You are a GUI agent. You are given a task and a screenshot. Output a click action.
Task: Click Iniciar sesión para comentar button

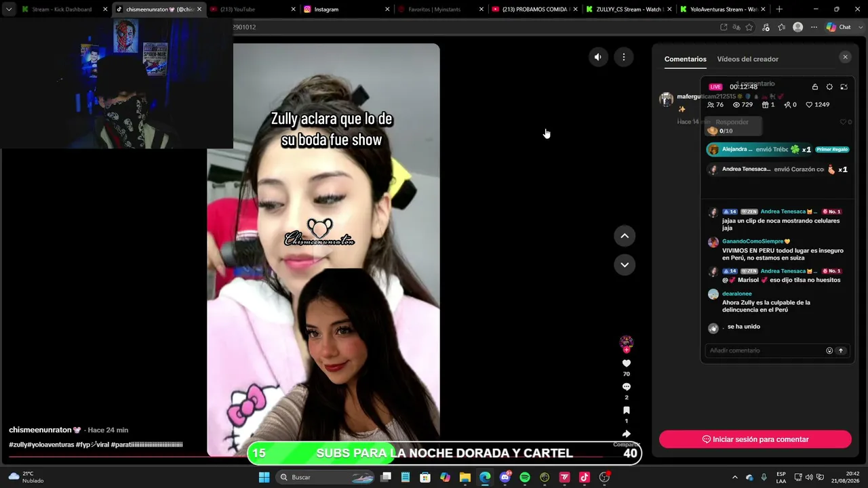pos(755,439)
